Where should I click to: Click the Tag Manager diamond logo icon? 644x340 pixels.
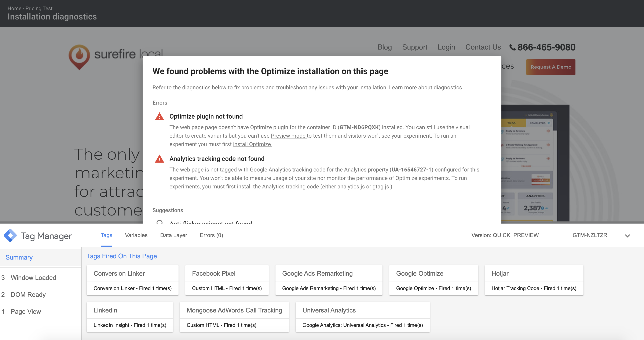point(10,235)
